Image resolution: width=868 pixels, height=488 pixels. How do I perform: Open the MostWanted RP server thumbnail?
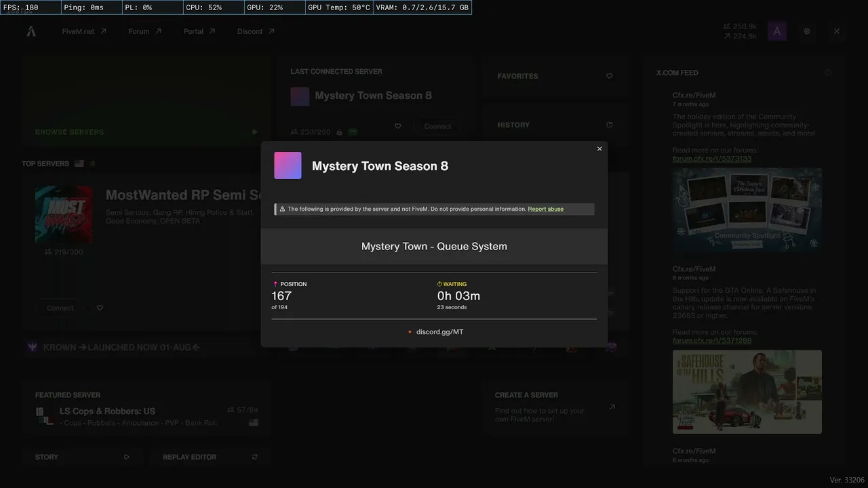pyautogui.click(x=64, y=214)
